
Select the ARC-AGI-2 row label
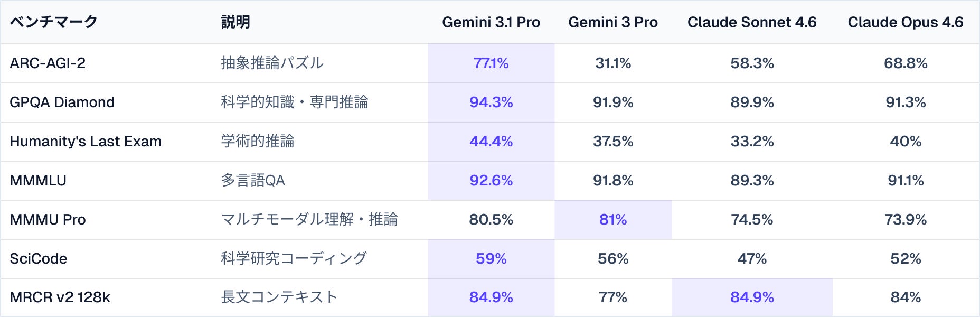(48, 63)
